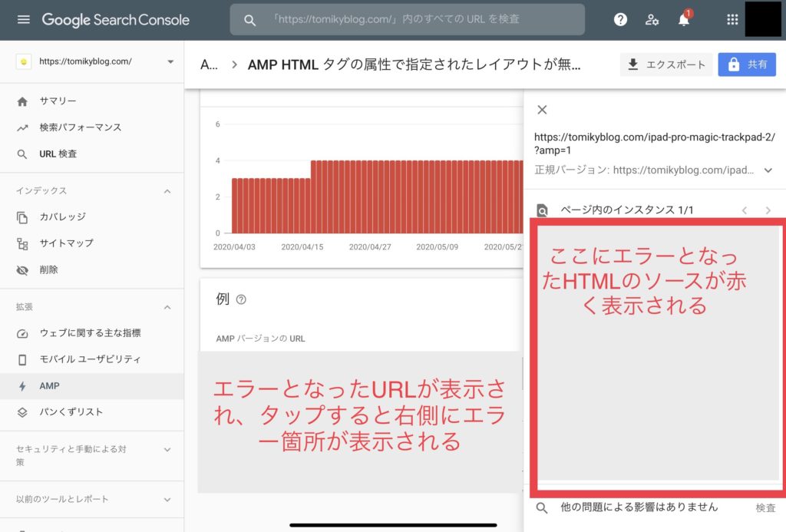Open パンくずリスト report
This screenshot has width=786, height=532.
[92, 412]
